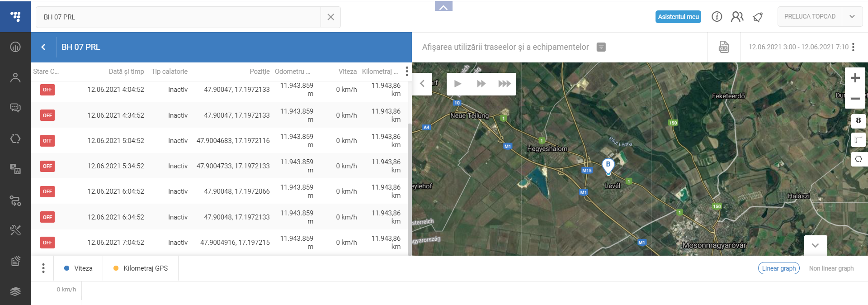
Task: Click the map layers sidebar icon
Action: coord(15,291)
